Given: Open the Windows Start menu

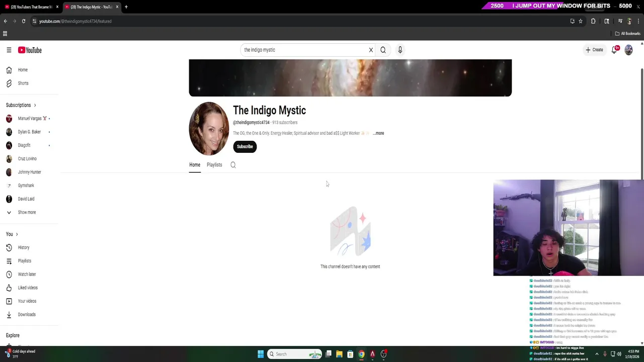Looking at the screenshot, I should [261, 354].
